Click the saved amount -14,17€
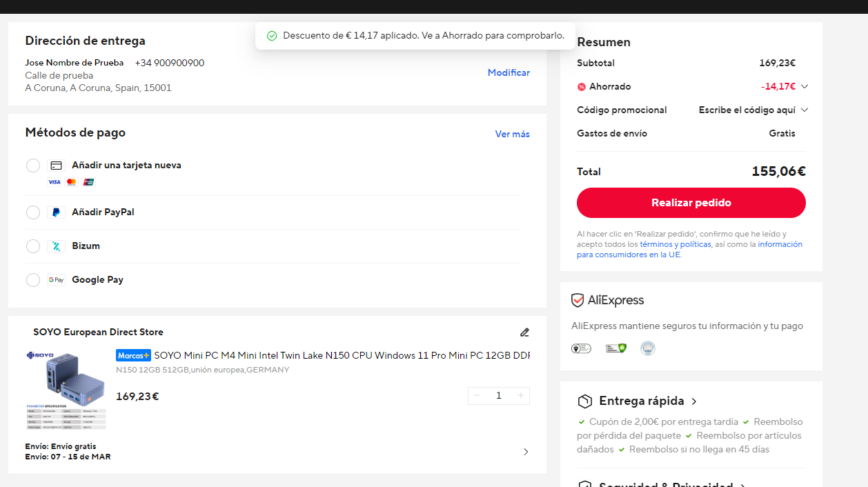 tap(778, 87)
